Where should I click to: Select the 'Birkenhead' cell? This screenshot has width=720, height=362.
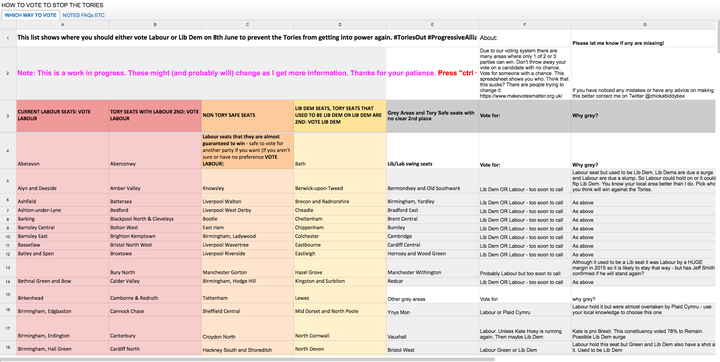(62, 294)
